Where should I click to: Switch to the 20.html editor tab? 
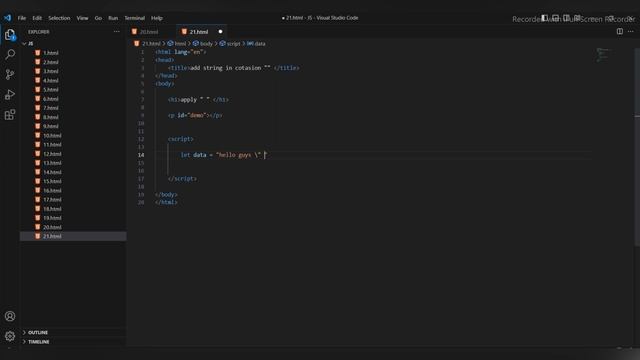point(149,32)
